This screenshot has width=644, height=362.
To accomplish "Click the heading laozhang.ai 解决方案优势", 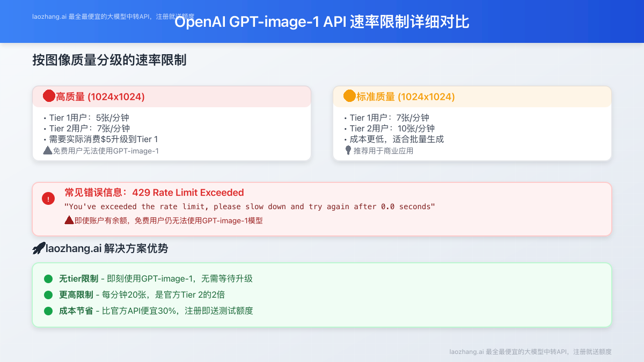I will point(107,249).
